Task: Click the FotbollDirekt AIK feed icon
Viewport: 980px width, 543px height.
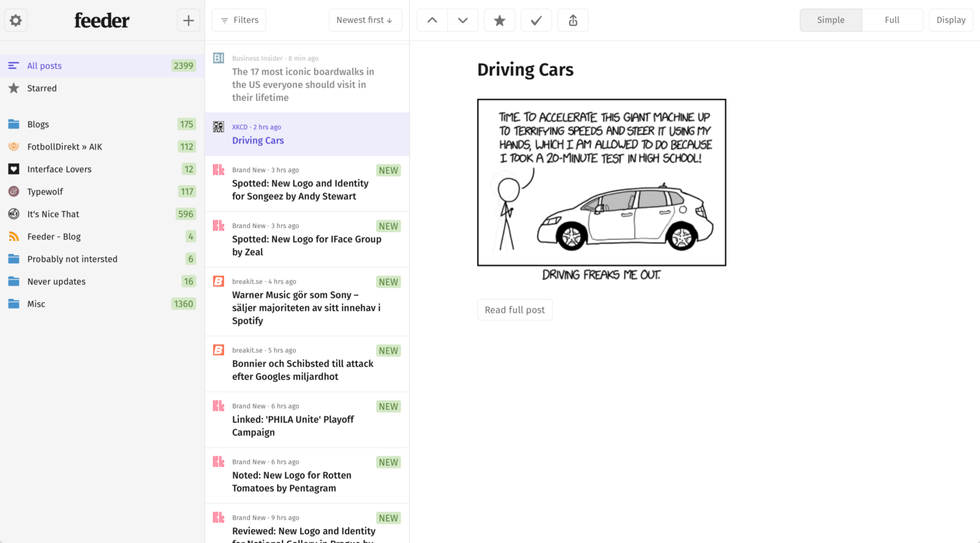Action: point(13,146)
